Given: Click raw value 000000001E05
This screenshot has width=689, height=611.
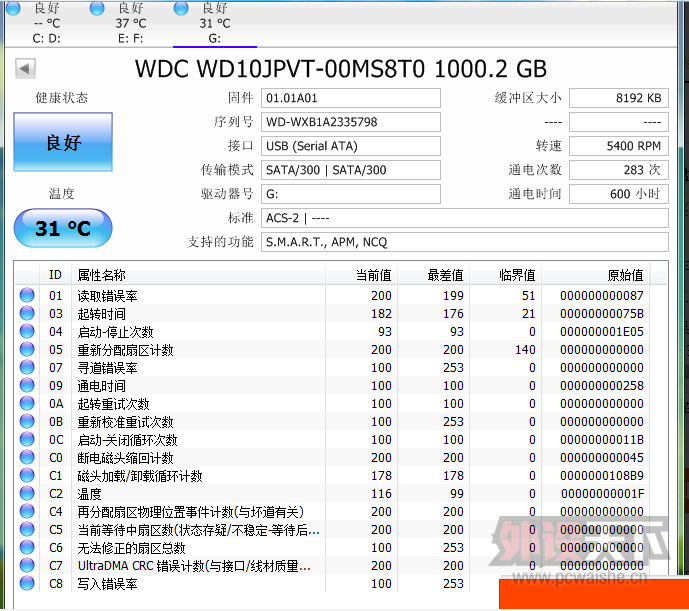Looking at the screenshot, I should pyautogui.click(x=602, y=331).
